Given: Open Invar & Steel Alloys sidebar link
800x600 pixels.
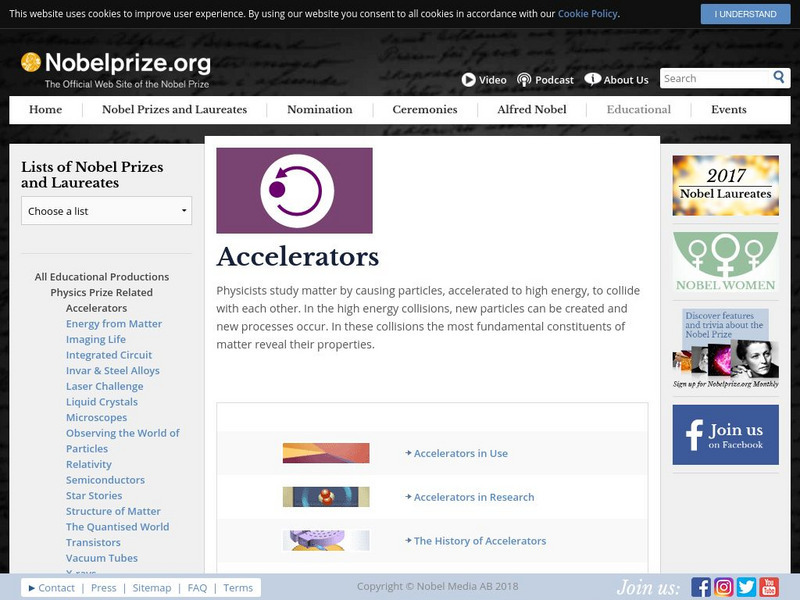Looking at the screenshot, I should click(113, 370).
